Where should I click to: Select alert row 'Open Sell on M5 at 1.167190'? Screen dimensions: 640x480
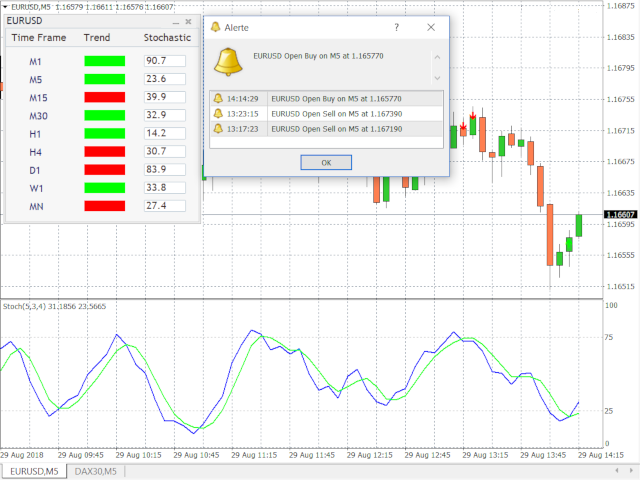[x=326, y=129]
